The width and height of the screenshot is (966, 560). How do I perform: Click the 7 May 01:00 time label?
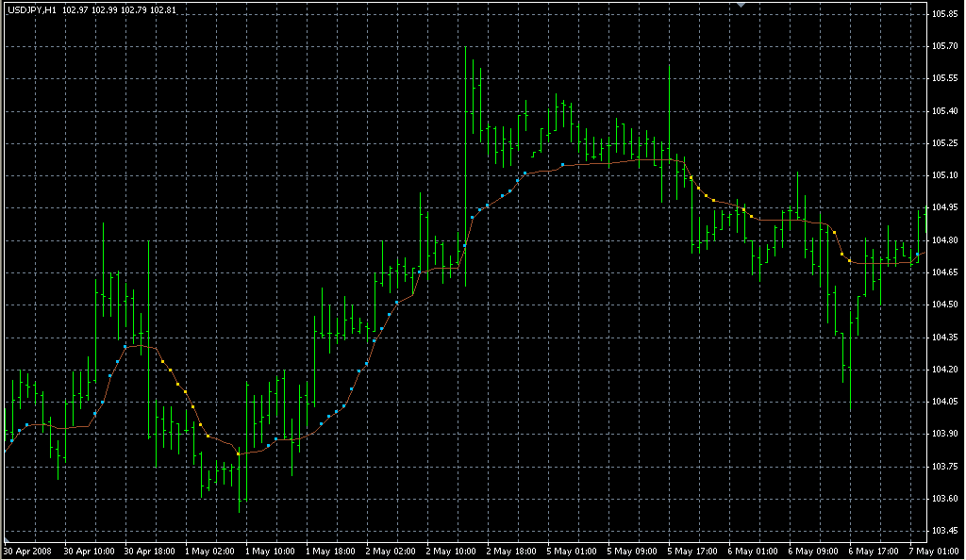click(932, 551)
